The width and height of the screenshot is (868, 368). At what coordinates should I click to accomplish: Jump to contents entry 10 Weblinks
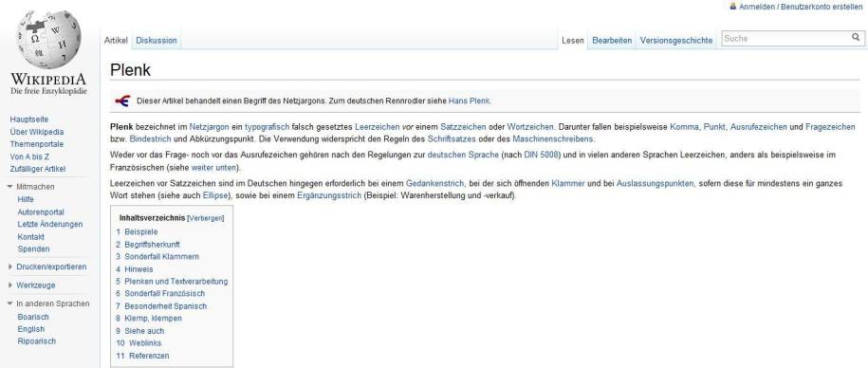tap(139, 343)
